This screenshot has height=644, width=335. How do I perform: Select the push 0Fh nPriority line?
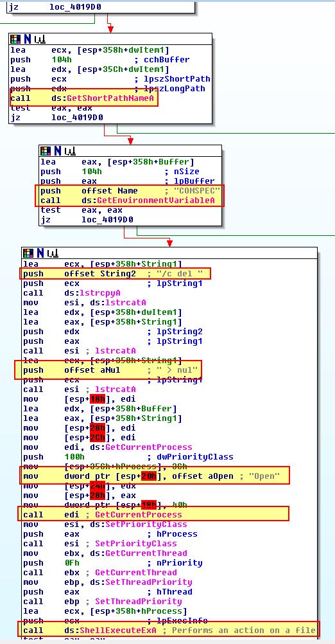pos(113,562)
